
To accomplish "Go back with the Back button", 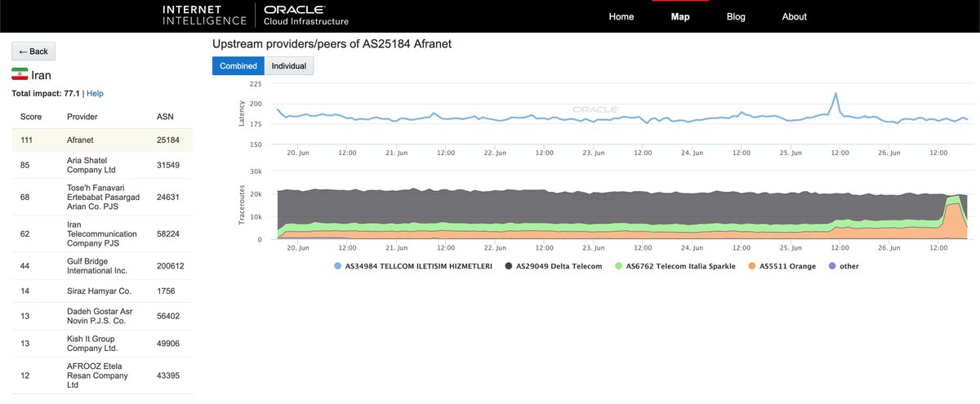I will (x=33, y=51).
